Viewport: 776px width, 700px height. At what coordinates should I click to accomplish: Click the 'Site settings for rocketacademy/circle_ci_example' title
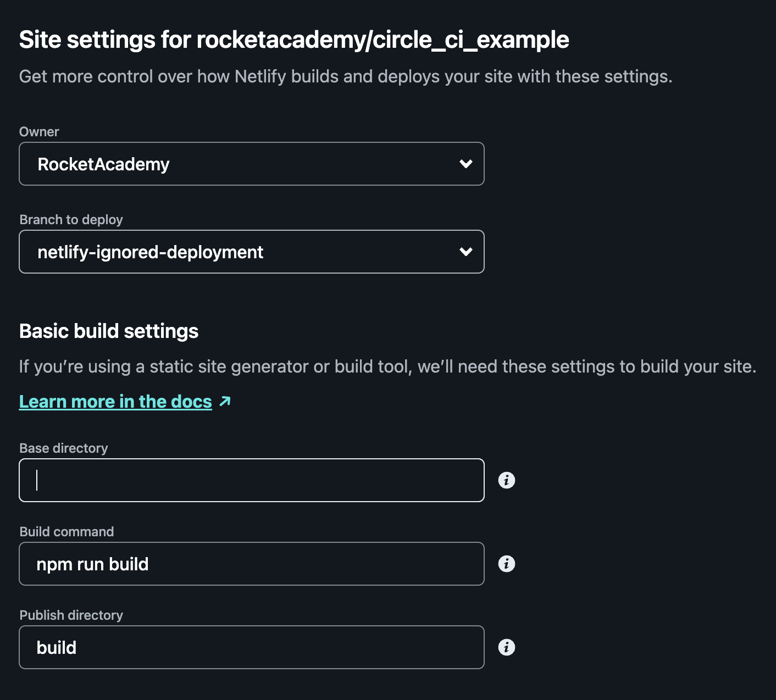pos(294,40)
